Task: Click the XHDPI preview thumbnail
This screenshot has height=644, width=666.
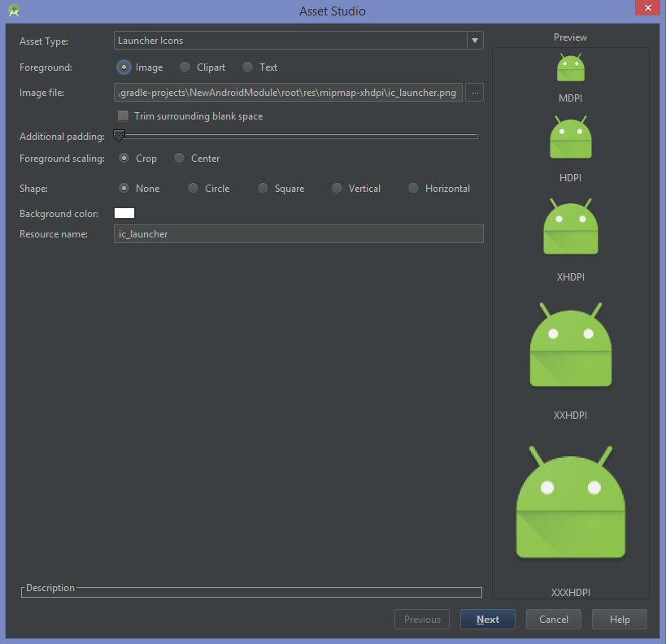Action: [x=570, y=226]
